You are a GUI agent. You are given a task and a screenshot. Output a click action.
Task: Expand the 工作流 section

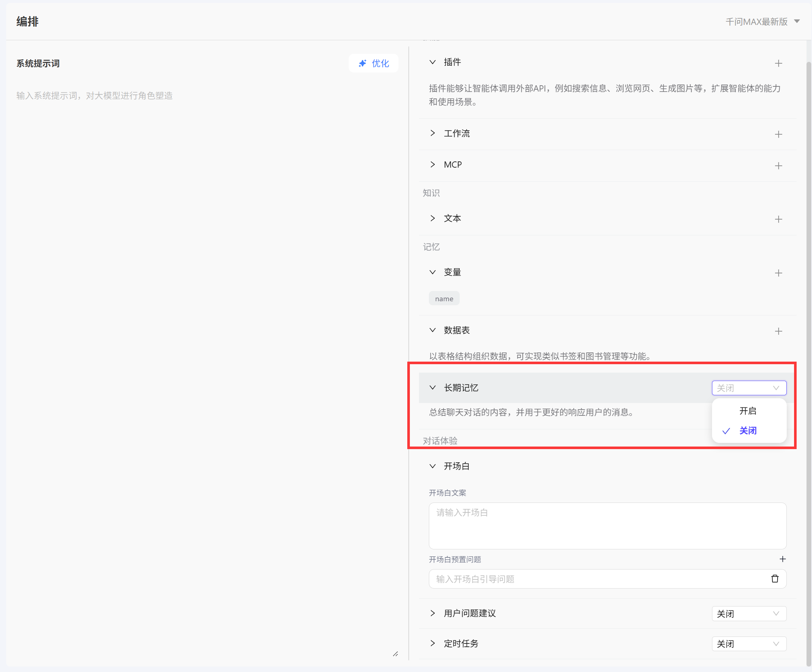click(x=433, y=133)
